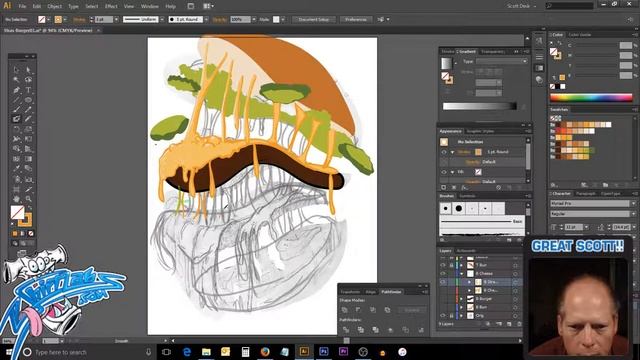Select the Rotate tool
The image size is (640, 360).
16,129
